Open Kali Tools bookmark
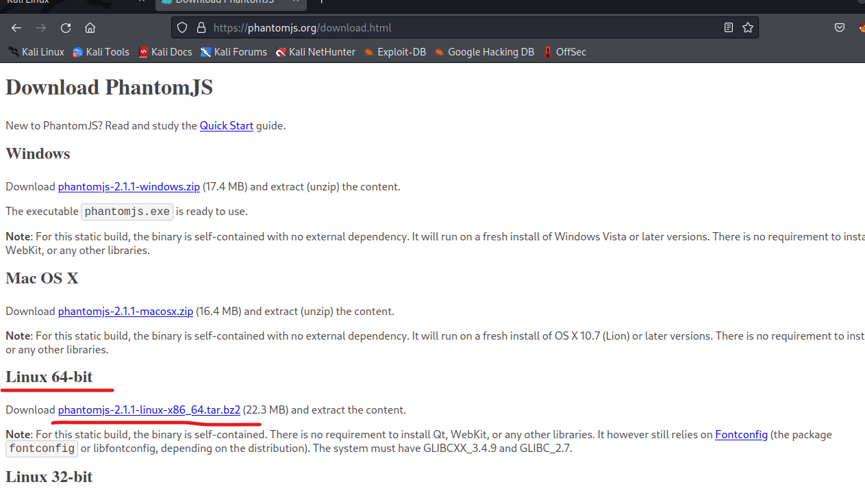 (101, 52)
